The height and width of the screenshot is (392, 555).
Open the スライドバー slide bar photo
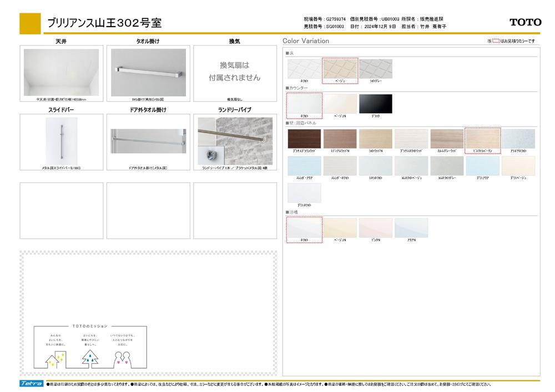point(61,141)
